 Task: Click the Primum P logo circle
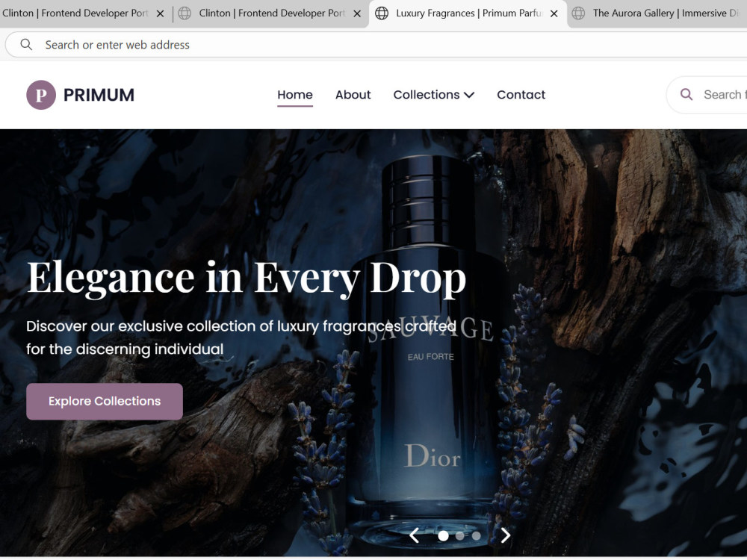(41, 95)
